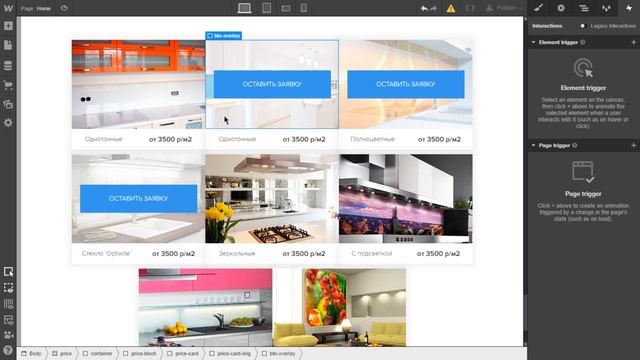Select container in the breadcrumb bar
Screen dimensions: 640x360
click(x=98, y=353)
